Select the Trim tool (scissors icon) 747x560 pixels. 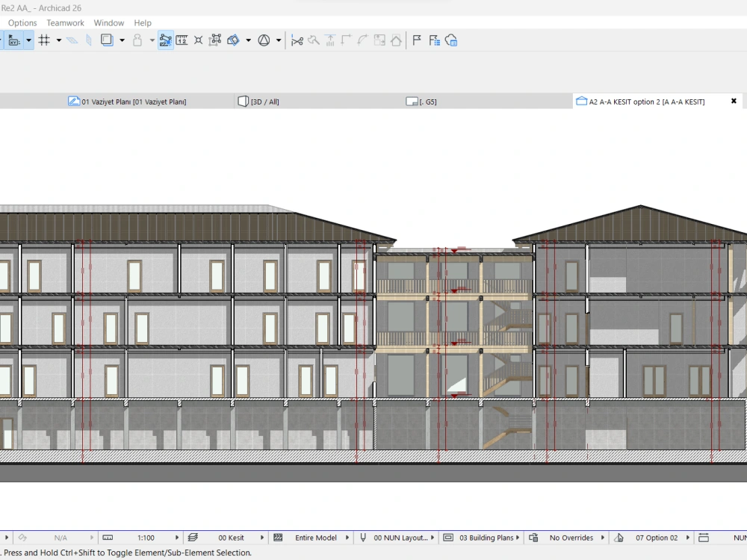coord(298,40)
